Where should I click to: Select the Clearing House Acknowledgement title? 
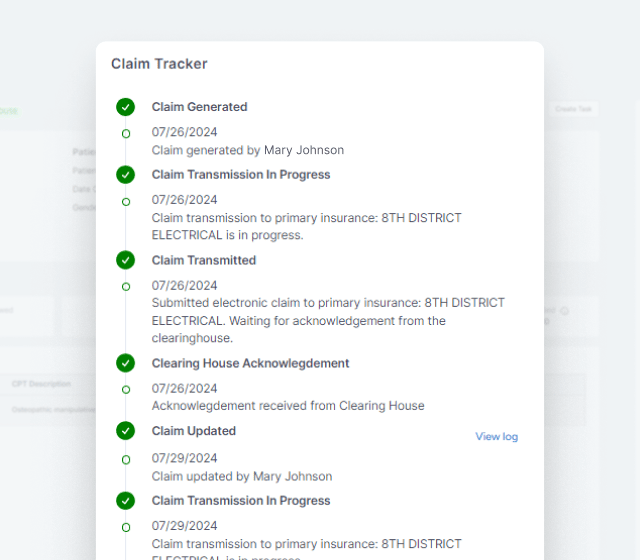250,363
